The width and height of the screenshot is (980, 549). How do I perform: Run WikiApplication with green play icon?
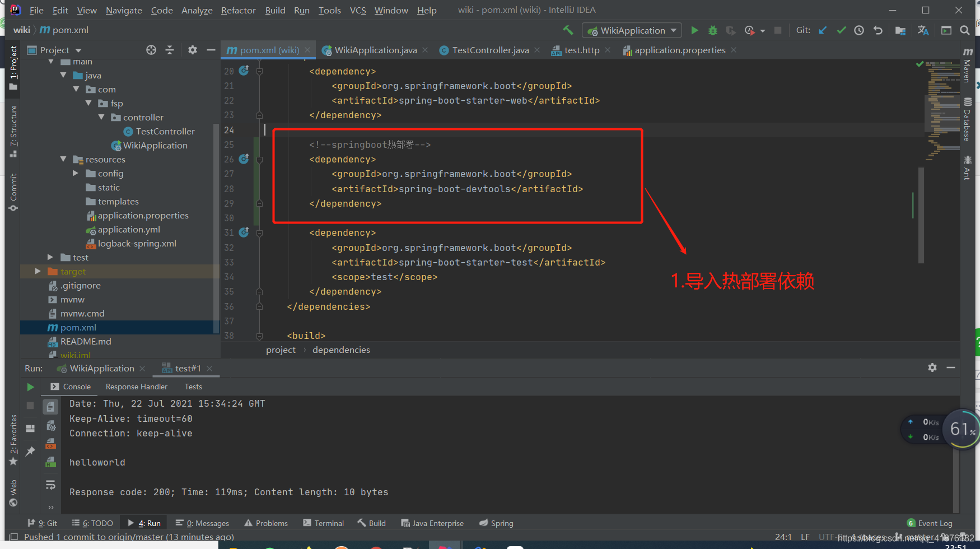pyautogui.click(x=694, y=30)
